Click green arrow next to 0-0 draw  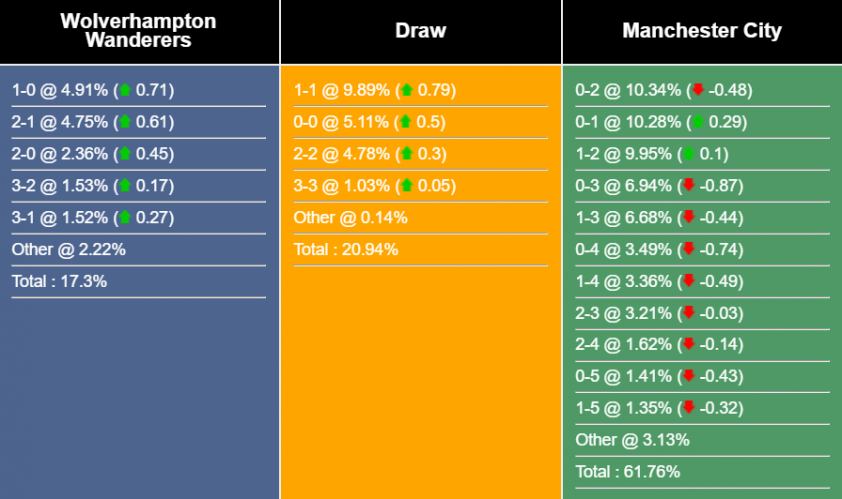tap(407, 122)
